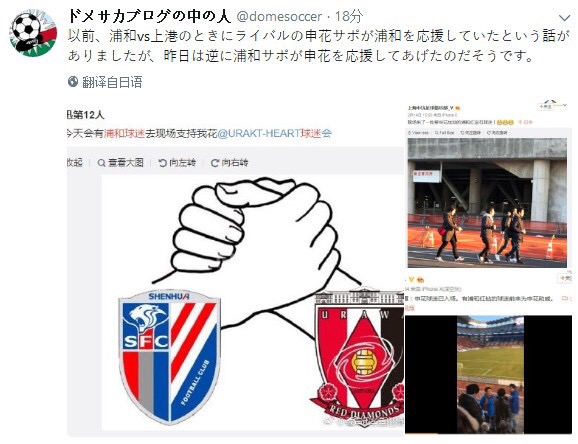Open the stadium walkway photo
The image size is (578, 444).
[487, 203]
